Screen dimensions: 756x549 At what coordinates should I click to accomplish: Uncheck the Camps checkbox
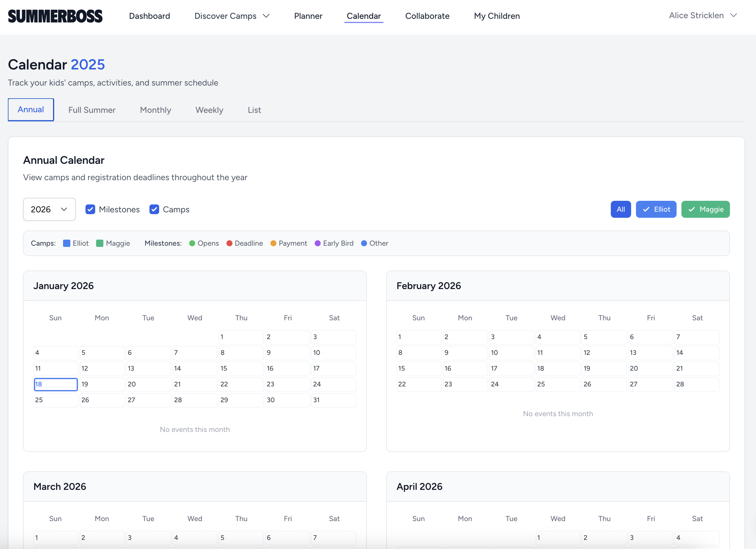click(x=154, y=209)
